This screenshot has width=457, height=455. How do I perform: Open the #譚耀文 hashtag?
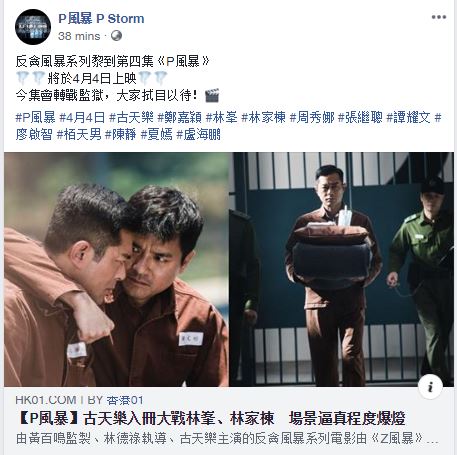coord(409,117)
